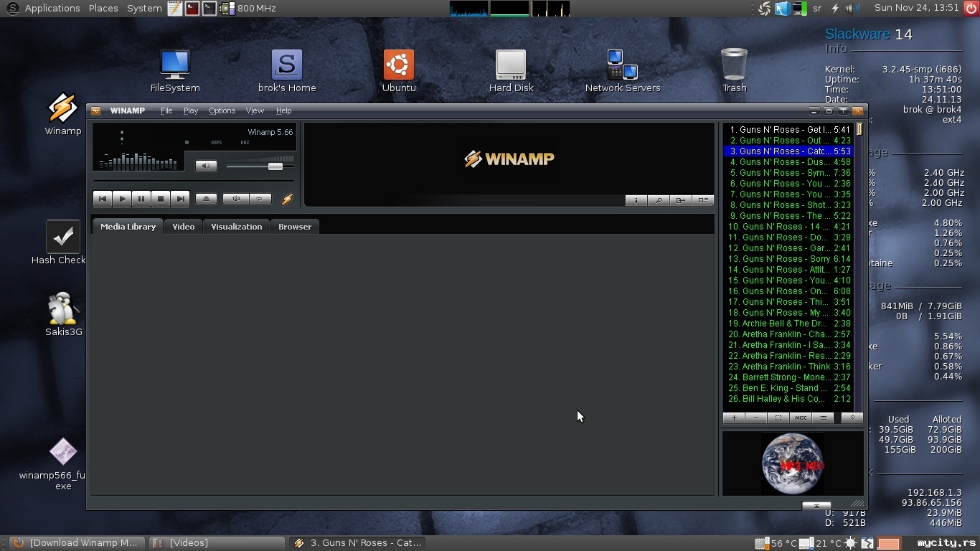
Task: Switch to Download Winamp taskbar window
Action: [77, 543]
